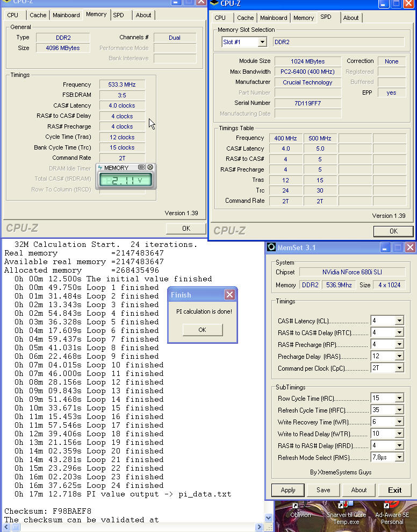
Task: Close the MemSet 3.1 window
Action: pos(410,247)
